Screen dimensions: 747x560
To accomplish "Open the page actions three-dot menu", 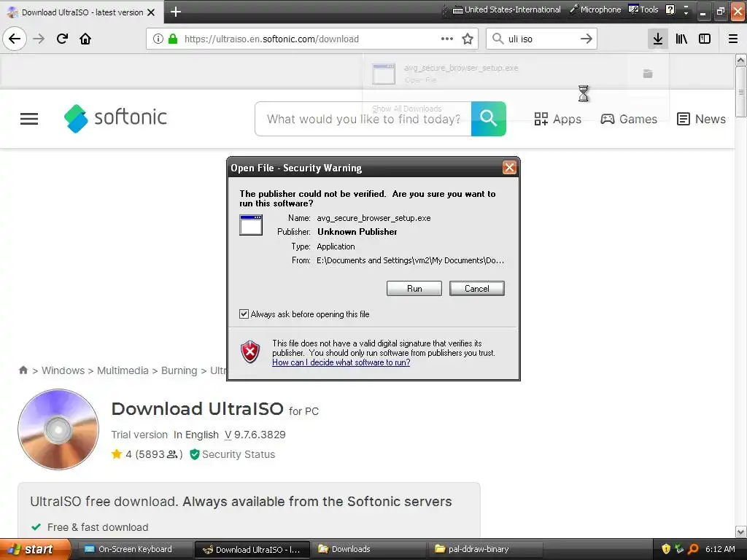I will click(x=447, y=39).
